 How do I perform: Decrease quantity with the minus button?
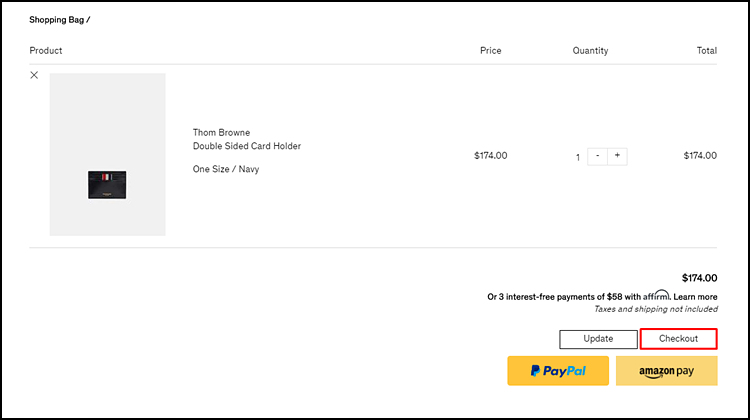[x=597, y=156]
